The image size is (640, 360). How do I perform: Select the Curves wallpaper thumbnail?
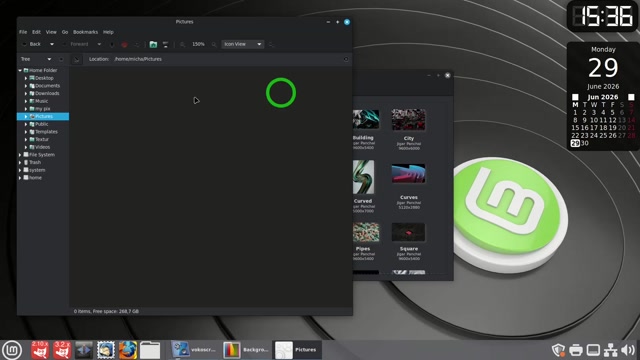coord(409,174)
